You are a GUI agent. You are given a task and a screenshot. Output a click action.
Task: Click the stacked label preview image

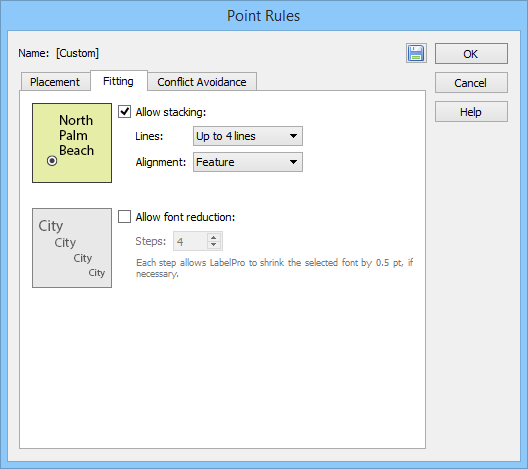point(72,143)
